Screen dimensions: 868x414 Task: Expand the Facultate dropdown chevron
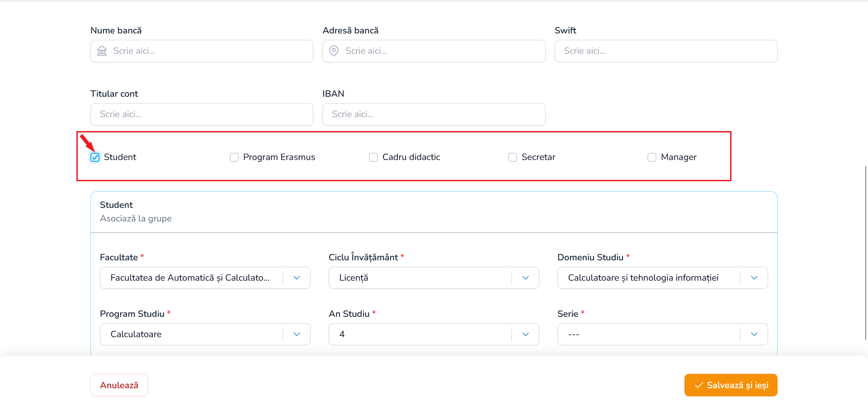point(297,278)
